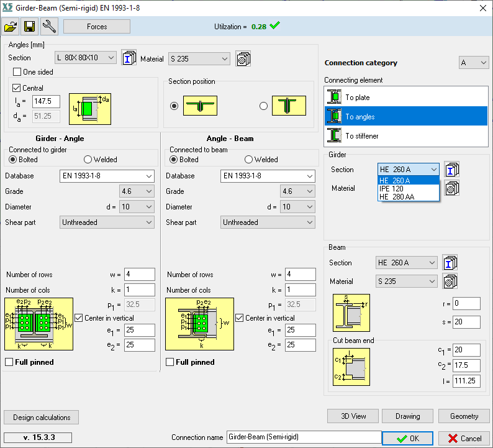Open the angle material library icon
The image size is (493, 448).
pos(243,58)
